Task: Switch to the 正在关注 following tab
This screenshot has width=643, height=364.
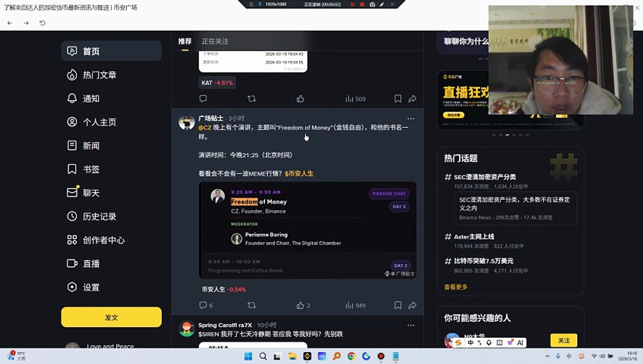Action: pos(215,41)
